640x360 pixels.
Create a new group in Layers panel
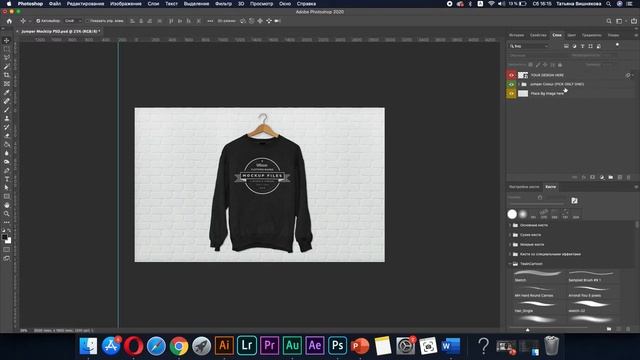(611, 177)
